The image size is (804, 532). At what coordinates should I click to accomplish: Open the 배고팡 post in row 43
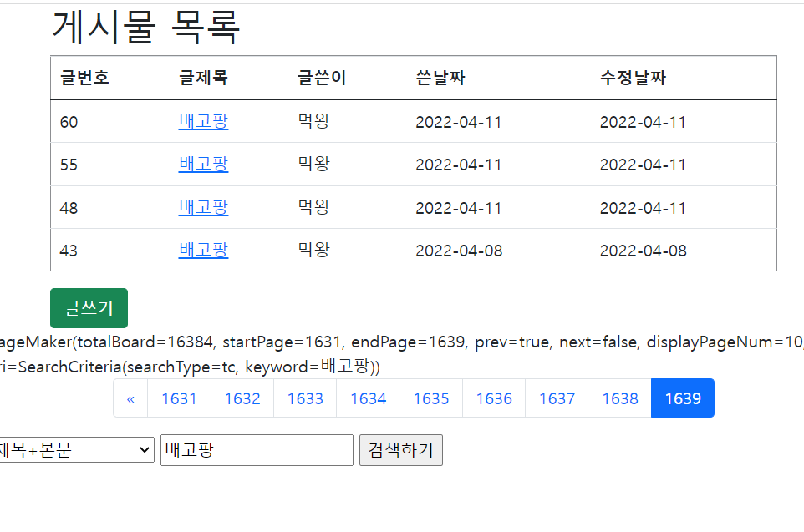click(x=203, y=250)
